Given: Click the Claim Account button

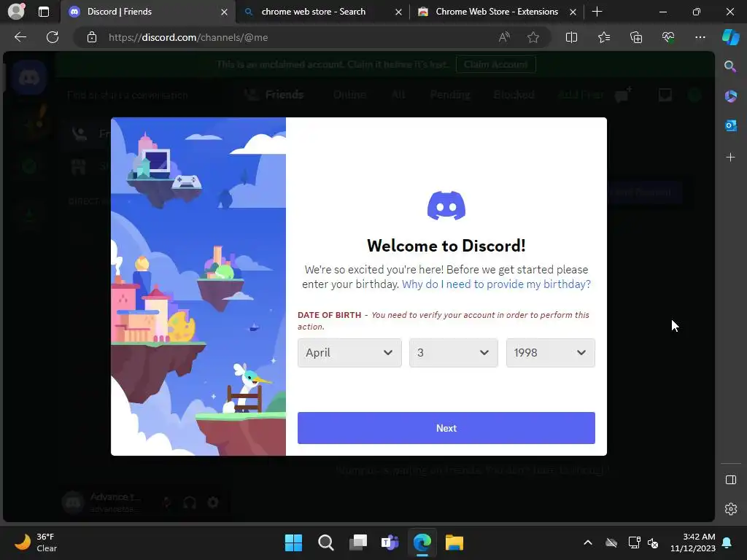Looking at the screenshot, I should point(495,64).
